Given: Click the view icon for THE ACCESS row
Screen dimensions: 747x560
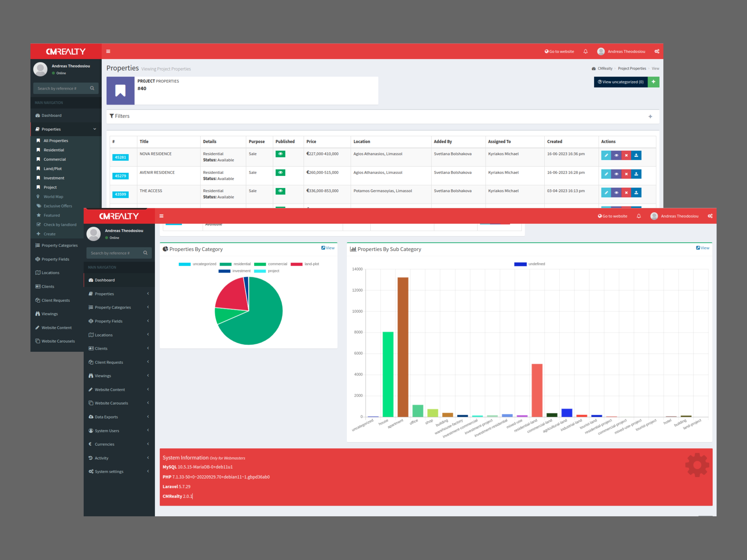Looking at the screenshot, I should pos(616,193).
